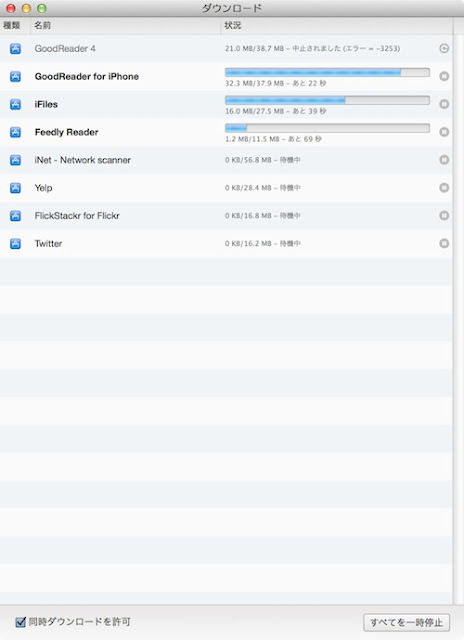This screenshot has height=640, width=464.
Task: Pause the iNet - Network scanner download
Action: pyautogui.click(x=444, y=160)
